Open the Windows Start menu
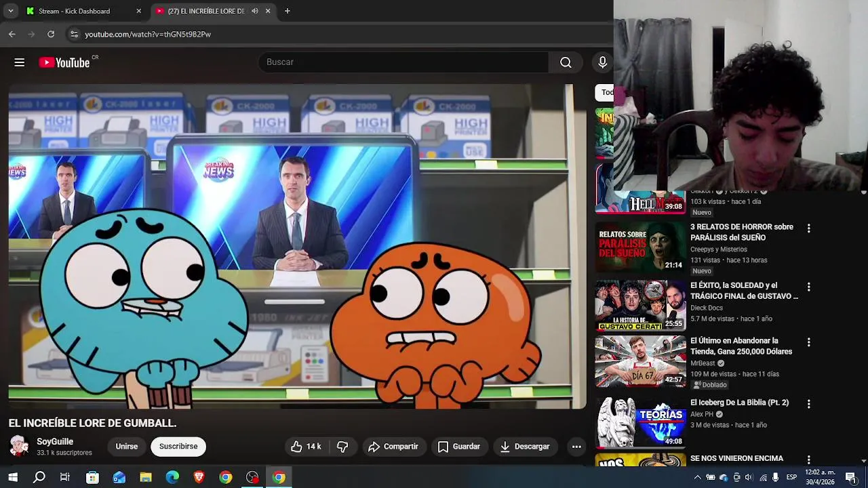The width and height of the screenshot is (868, 488). (13, 477)
